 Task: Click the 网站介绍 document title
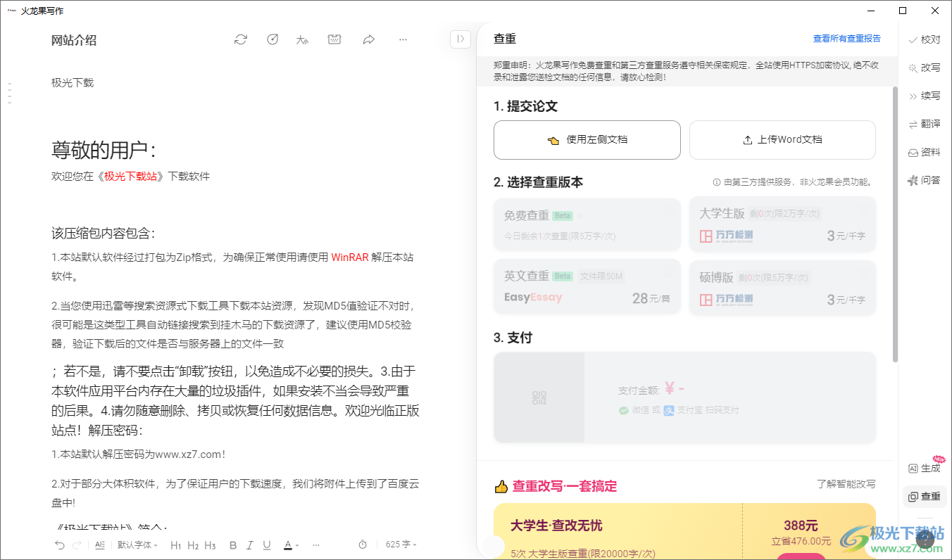[x=74, y=40]
